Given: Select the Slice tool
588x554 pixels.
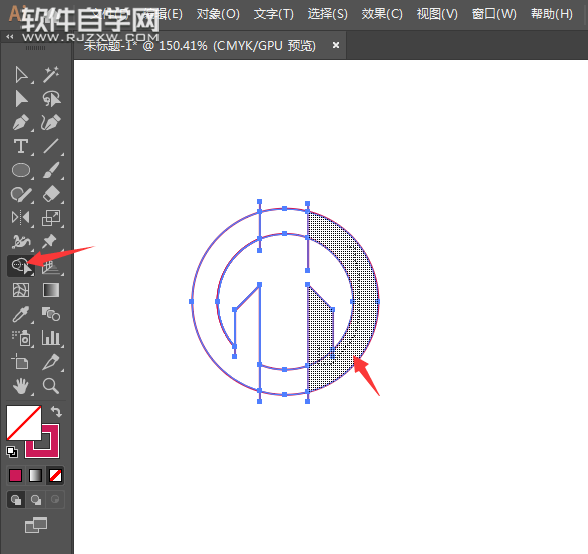Looking at the screenshot, I should 51,362.
